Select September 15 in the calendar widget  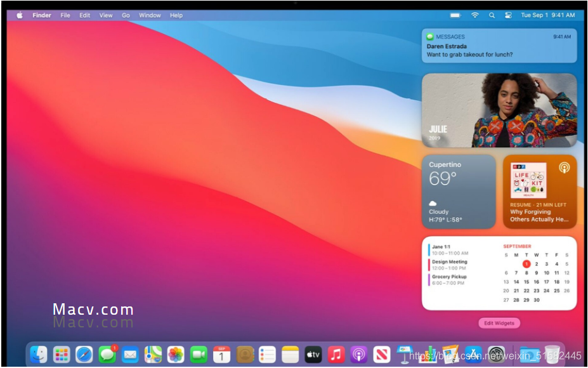click(526, 282)
